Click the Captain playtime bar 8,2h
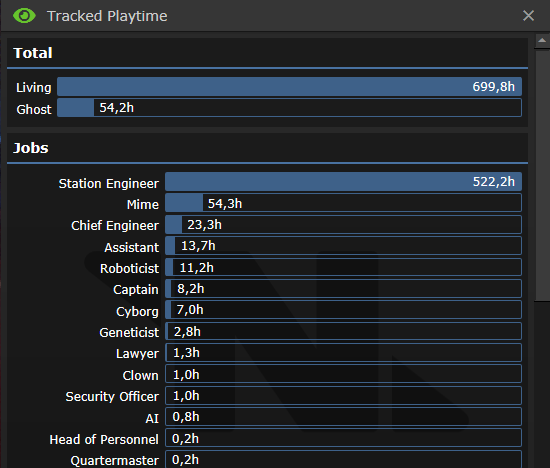 click(343, 289)
